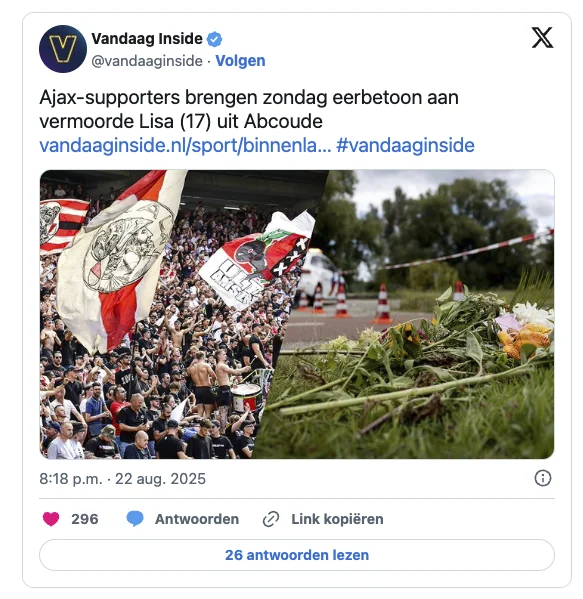The width and height of the screenshot is (583, 599).
Task: Copy the link via Link kopiëren
Action: pyautogui.click(x=337, y=519)
